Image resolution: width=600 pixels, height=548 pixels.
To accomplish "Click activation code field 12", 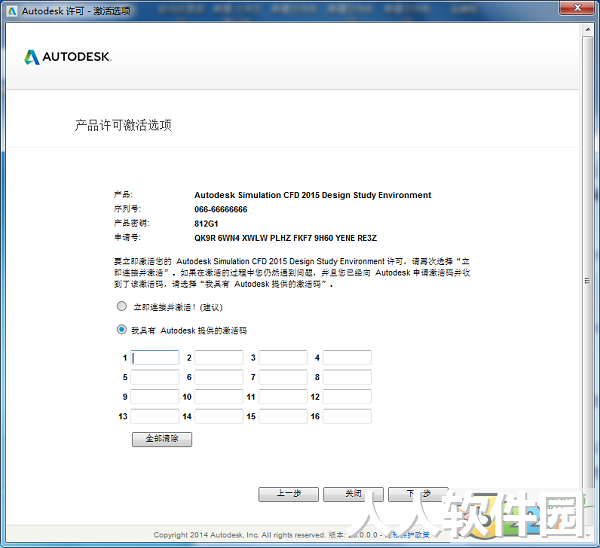I will 347,396.
